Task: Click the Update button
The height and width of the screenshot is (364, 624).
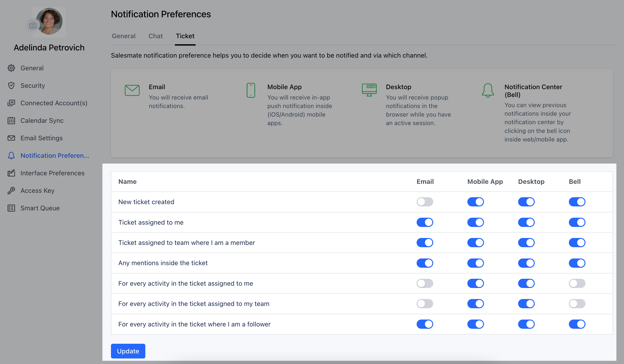Action: pos(128,351)
